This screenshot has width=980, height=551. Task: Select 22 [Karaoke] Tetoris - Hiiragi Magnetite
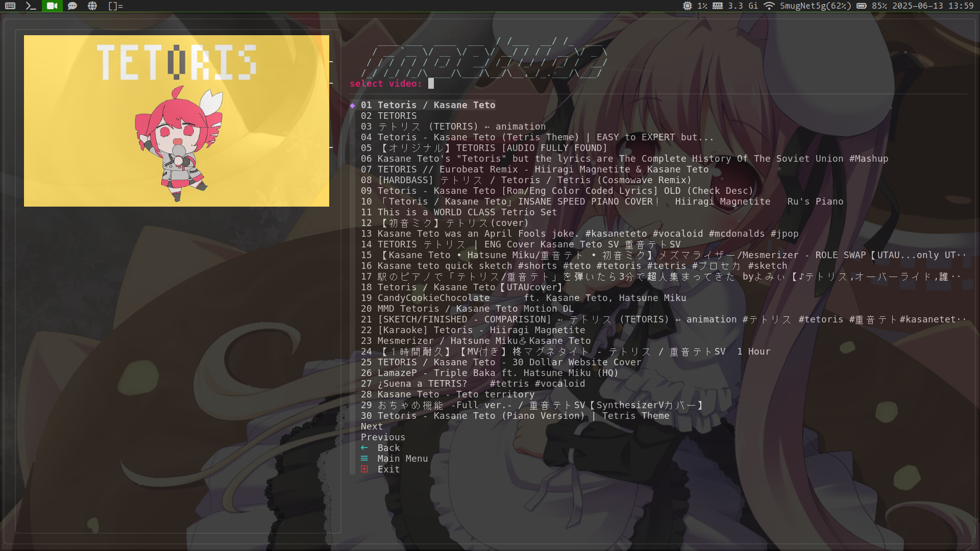473,330
